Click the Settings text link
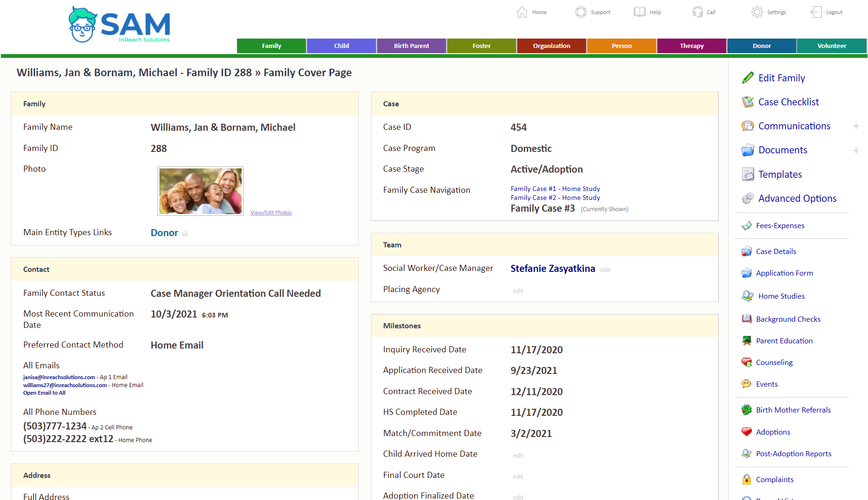Screen dimensions: 868x500 coord(777,13)
